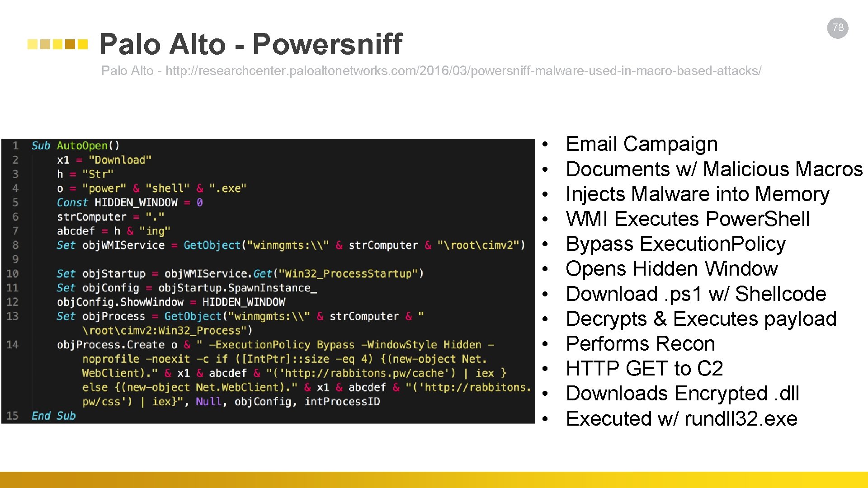Click the objProcess.Create line 14 code
Screen dimensions: 868x488
pyautogui.click(x=276, y=345)
